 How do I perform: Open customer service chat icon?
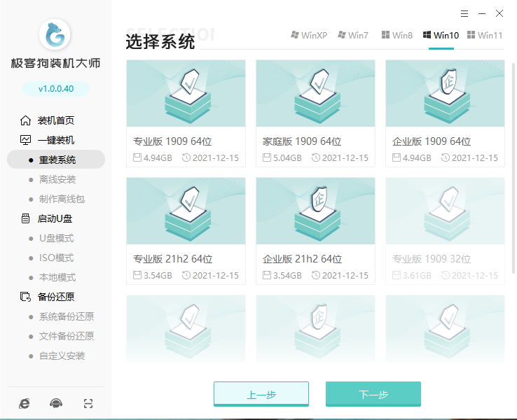click(56, 403)
